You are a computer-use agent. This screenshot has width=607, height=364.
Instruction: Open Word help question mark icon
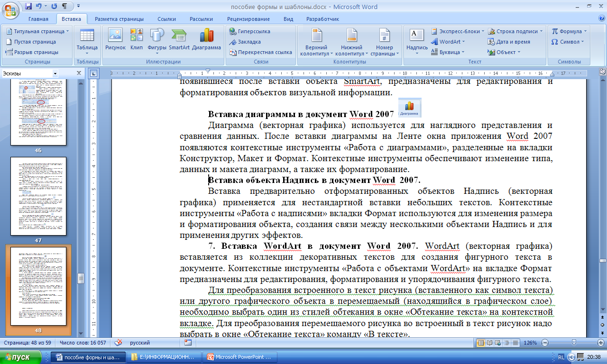pos(601,18)
